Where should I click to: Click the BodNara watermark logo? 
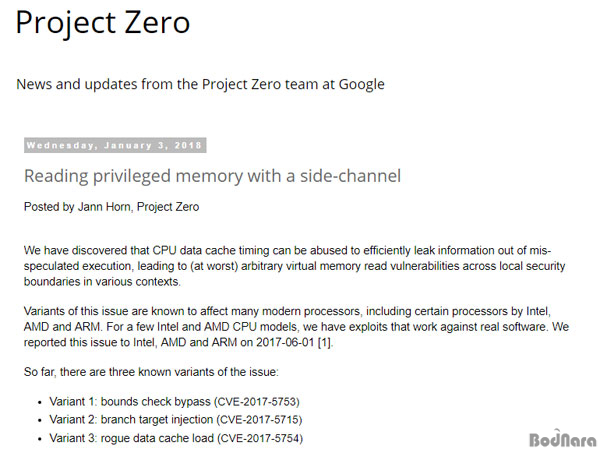point(563,439)
